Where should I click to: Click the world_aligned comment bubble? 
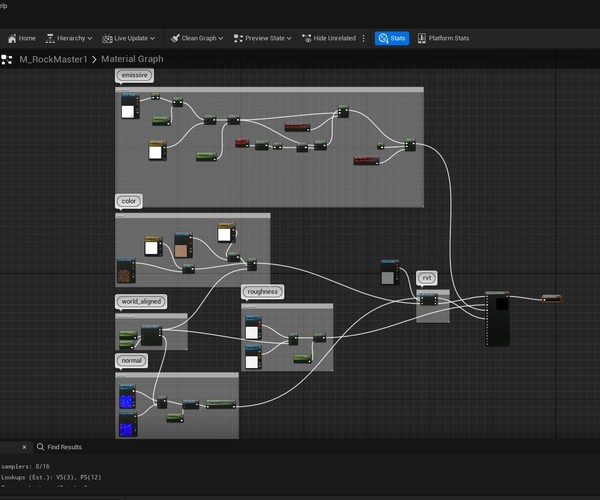pyautogui.click(x=141, y=301)
